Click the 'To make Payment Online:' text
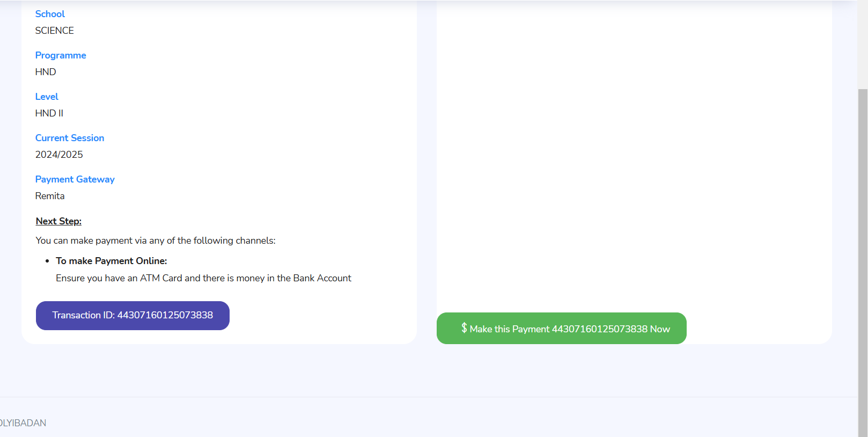 112,261
